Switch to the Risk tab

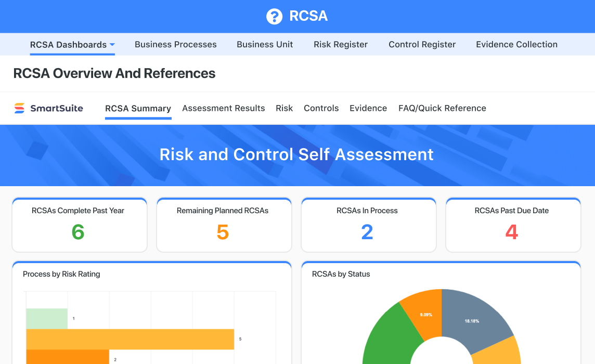click(284, 108)
